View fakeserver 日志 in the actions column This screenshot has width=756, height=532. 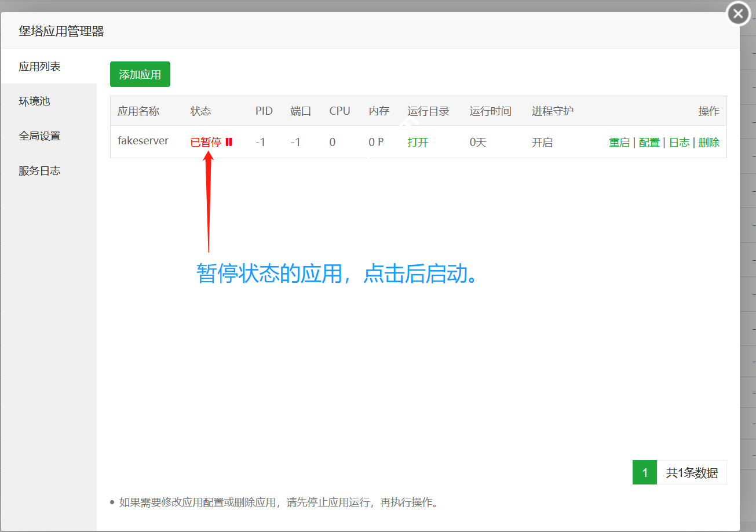coord(680,143)
